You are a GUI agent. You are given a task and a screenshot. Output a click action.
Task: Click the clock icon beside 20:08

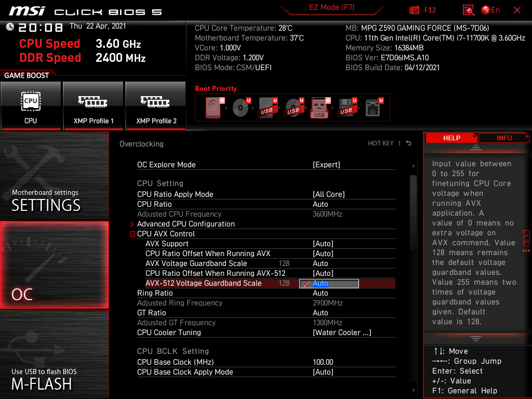point(10,27)
